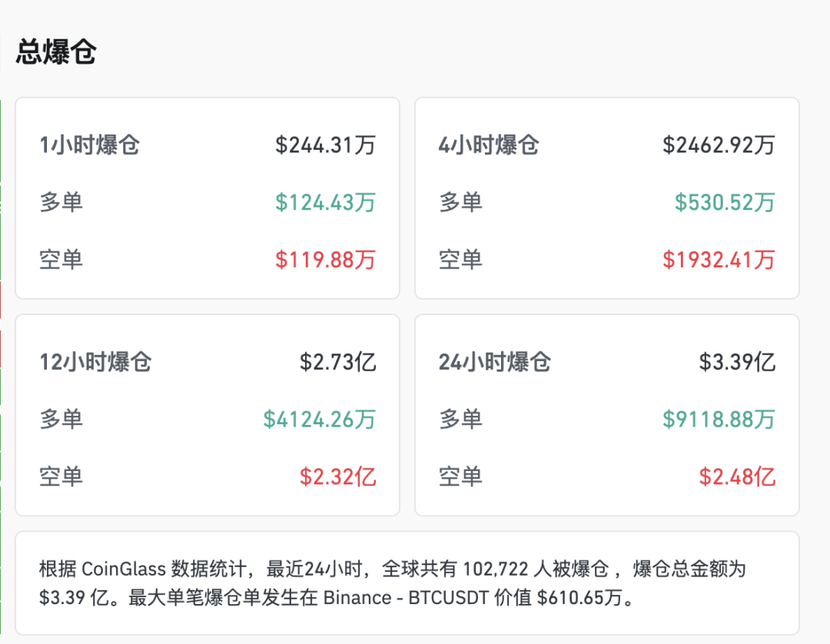The image size is (830, 644).
Task: Click the 总爆仓 section heading
Action: 55,51
